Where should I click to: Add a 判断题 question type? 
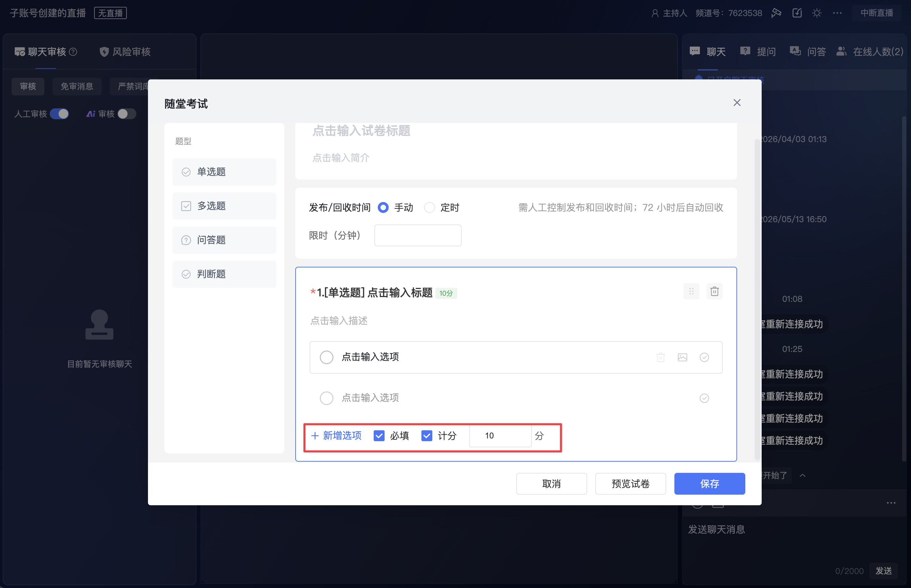coord(224,274)
